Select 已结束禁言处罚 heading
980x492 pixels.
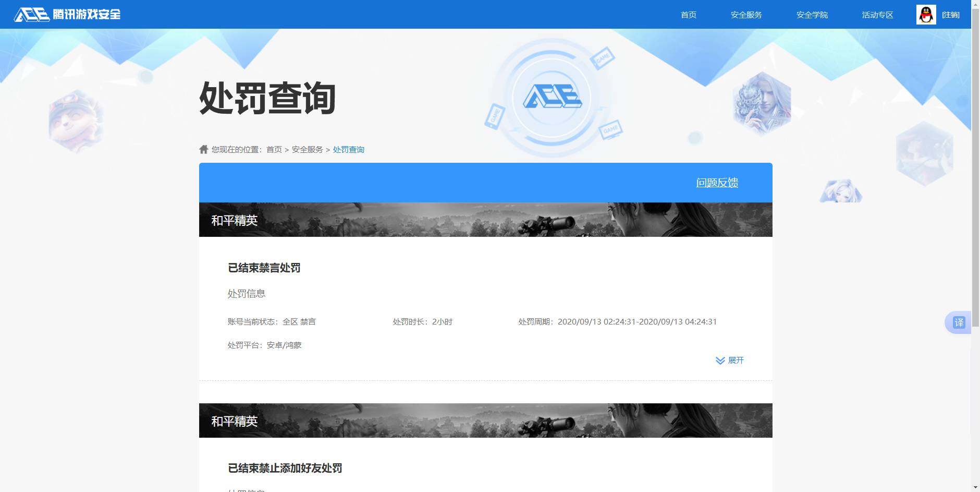point(264,268)
